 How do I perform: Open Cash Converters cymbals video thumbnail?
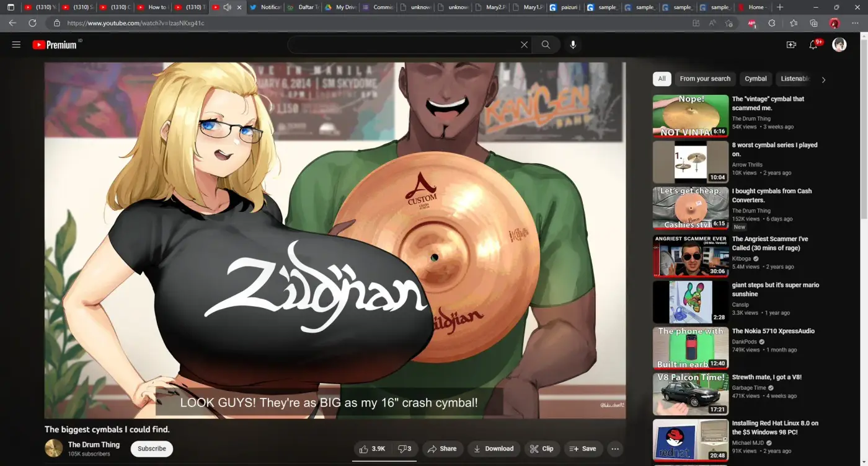click(691, 208)
